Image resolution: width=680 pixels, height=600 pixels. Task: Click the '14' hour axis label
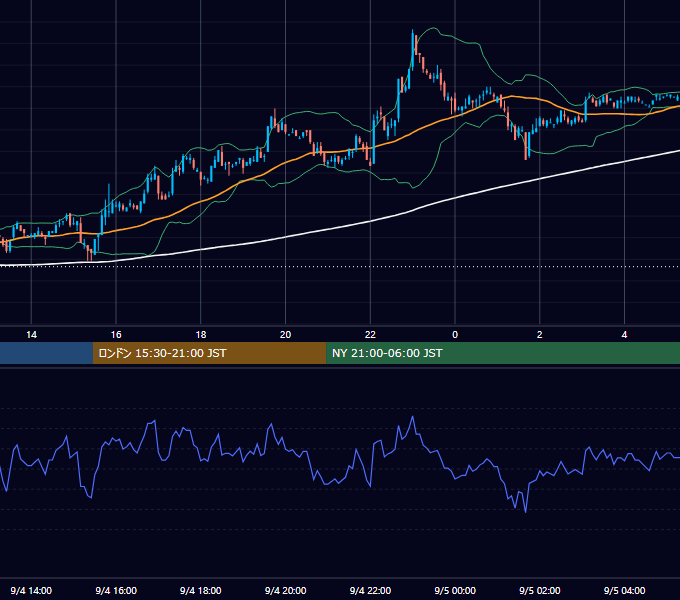coord(31,335)
